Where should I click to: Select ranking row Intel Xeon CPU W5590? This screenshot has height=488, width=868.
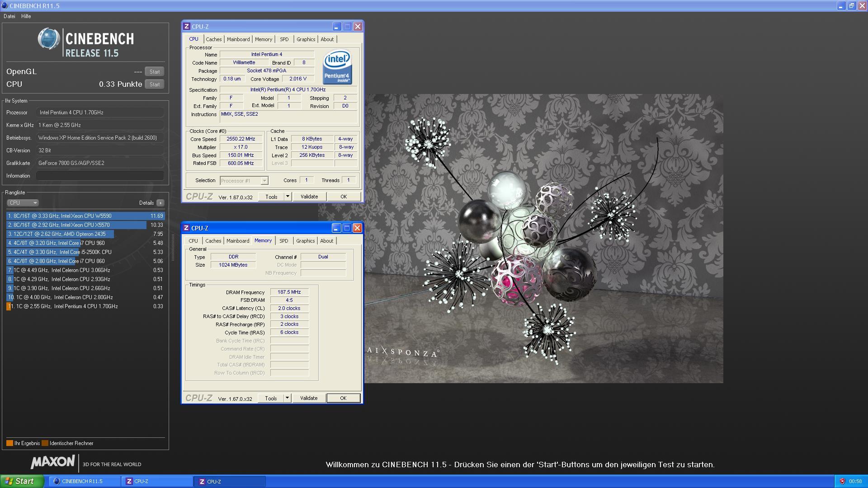[x=85, y=216]
